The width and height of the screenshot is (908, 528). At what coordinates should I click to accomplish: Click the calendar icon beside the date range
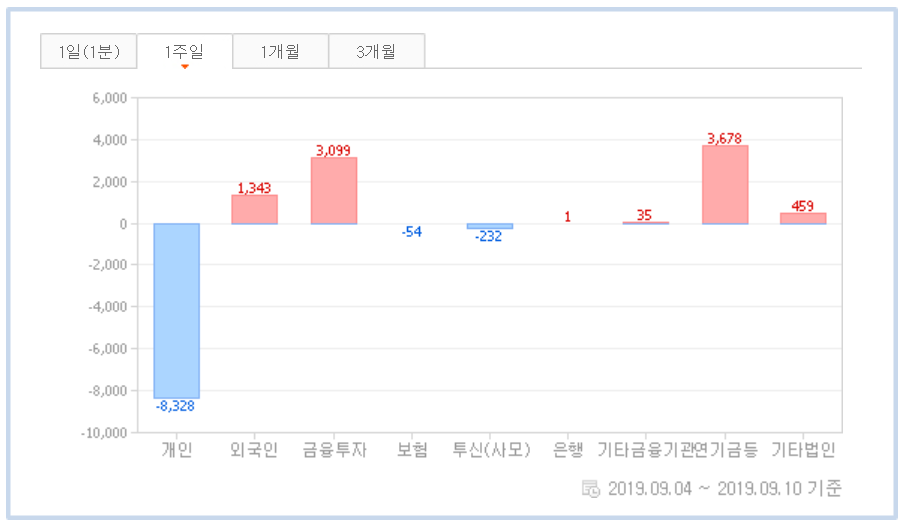coord(591,489)
